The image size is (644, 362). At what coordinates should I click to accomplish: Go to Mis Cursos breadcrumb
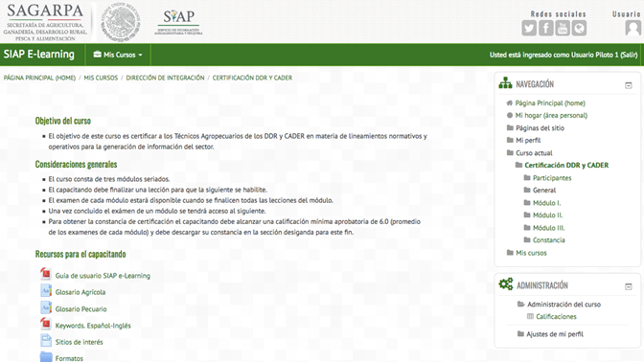[101, 78]
